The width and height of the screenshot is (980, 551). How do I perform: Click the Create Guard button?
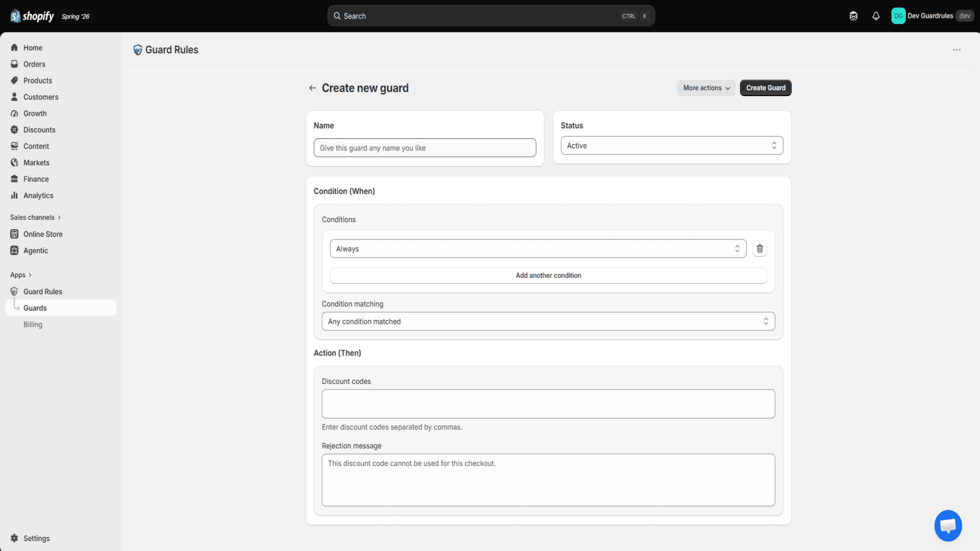tap(766, 88)
